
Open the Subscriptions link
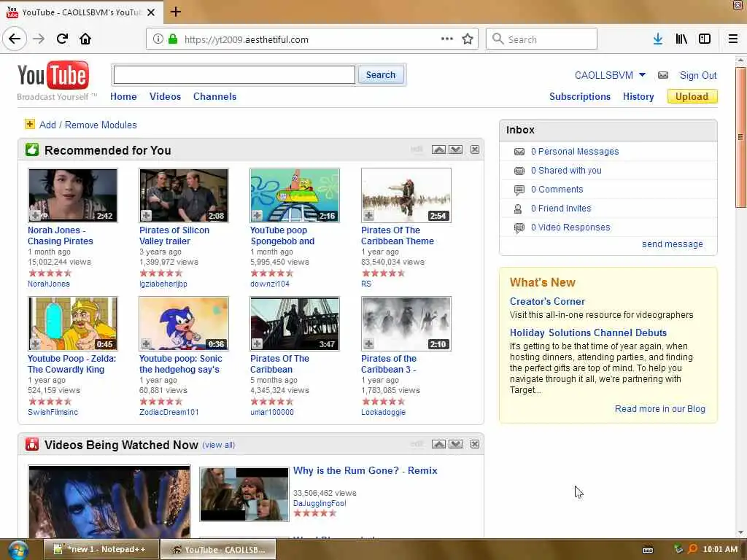579,96
